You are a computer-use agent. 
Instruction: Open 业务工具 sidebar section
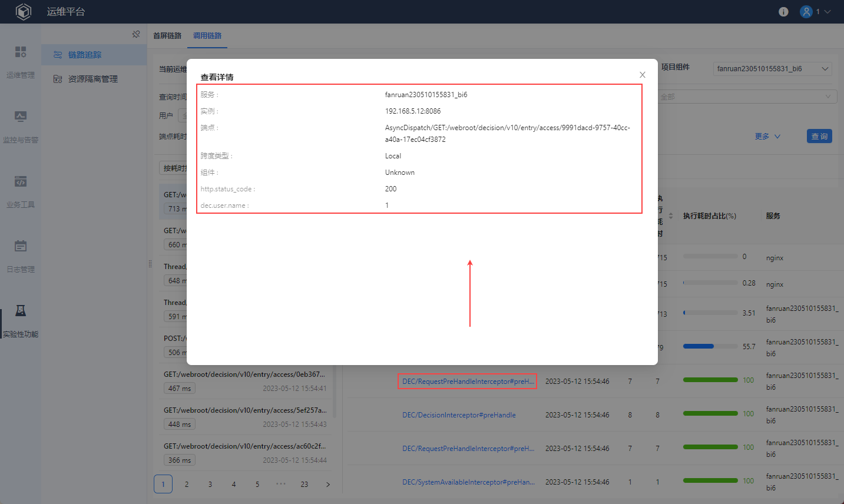(x=21, y=192)
